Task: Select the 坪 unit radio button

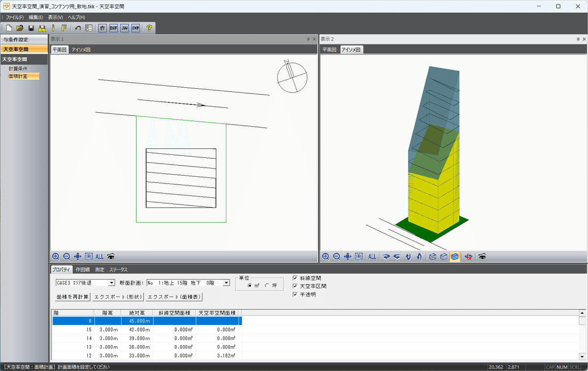Action: pos(267,285)
